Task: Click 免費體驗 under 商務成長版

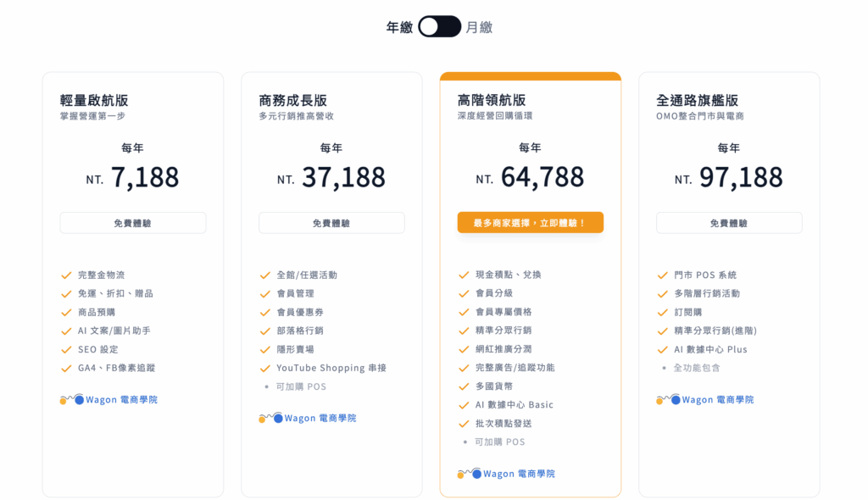Action: [x=331, y=223]
